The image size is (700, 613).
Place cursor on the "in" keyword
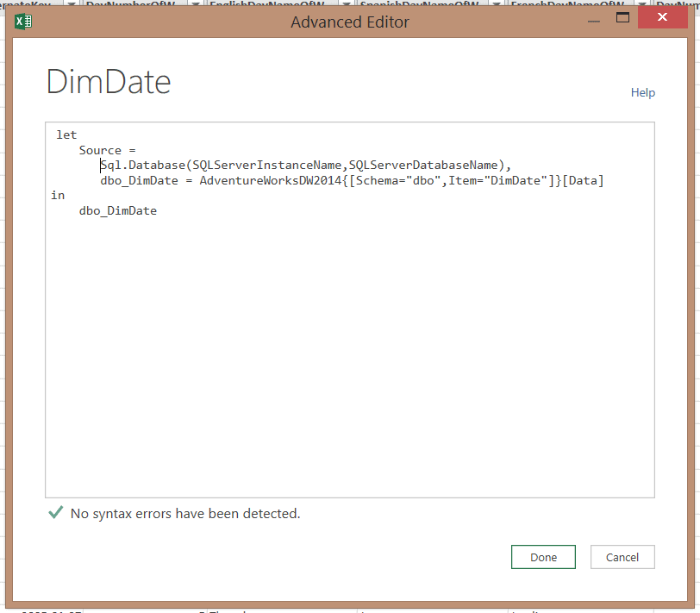point(58,196)
